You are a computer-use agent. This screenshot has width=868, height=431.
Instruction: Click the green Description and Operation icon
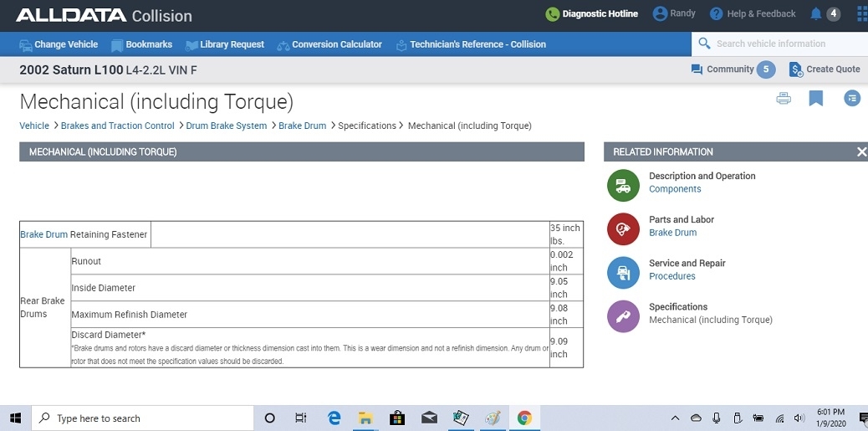click(623, 186)
